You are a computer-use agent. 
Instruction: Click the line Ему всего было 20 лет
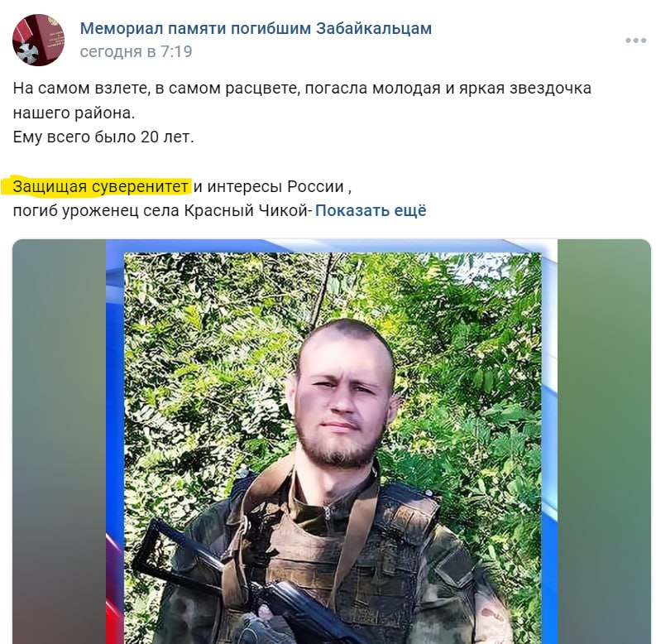click(103, 137)
